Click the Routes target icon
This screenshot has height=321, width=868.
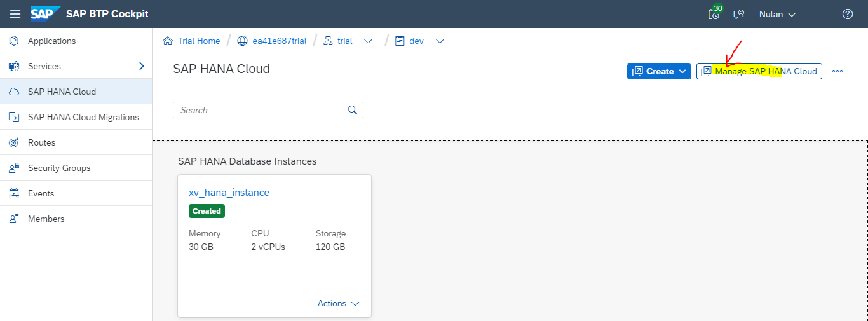pos(14,142)
